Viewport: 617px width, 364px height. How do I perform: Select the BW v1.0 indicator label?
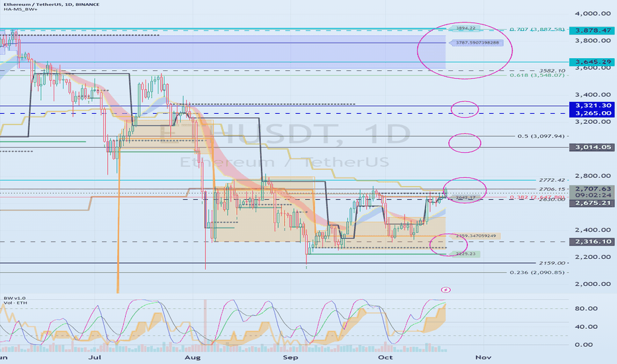(x=14, y=298)
